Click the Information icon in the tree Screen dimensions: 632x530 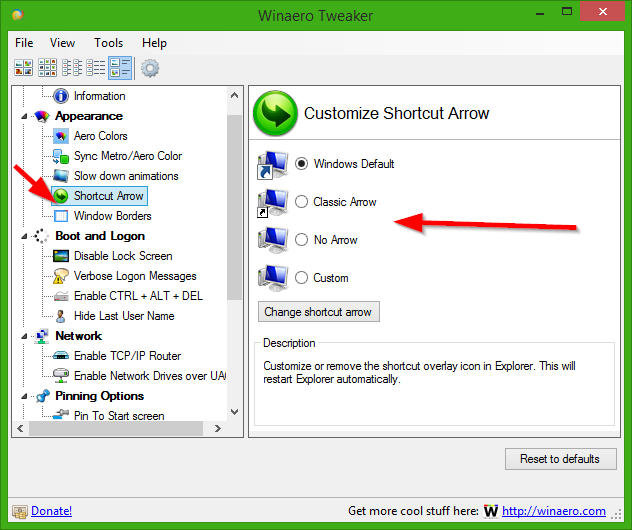[x=61, y=96]
